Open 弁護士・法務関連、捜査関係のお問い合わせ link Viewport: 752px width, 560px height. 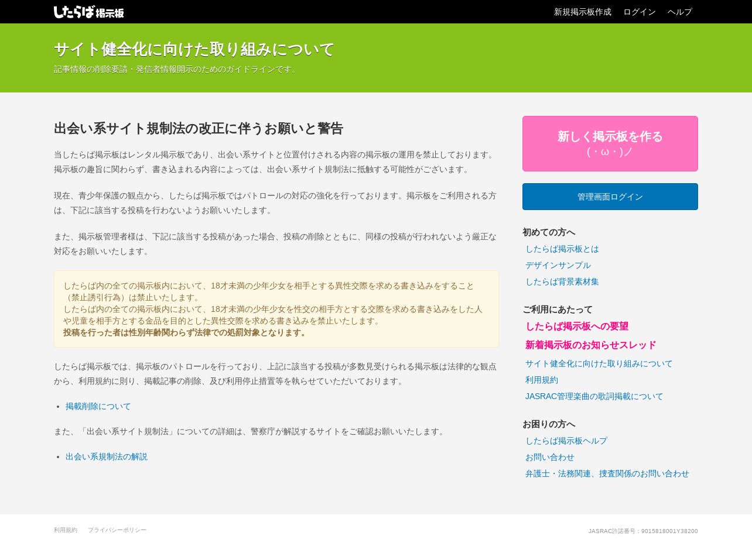pyautogui.click(x=607, y=473)
